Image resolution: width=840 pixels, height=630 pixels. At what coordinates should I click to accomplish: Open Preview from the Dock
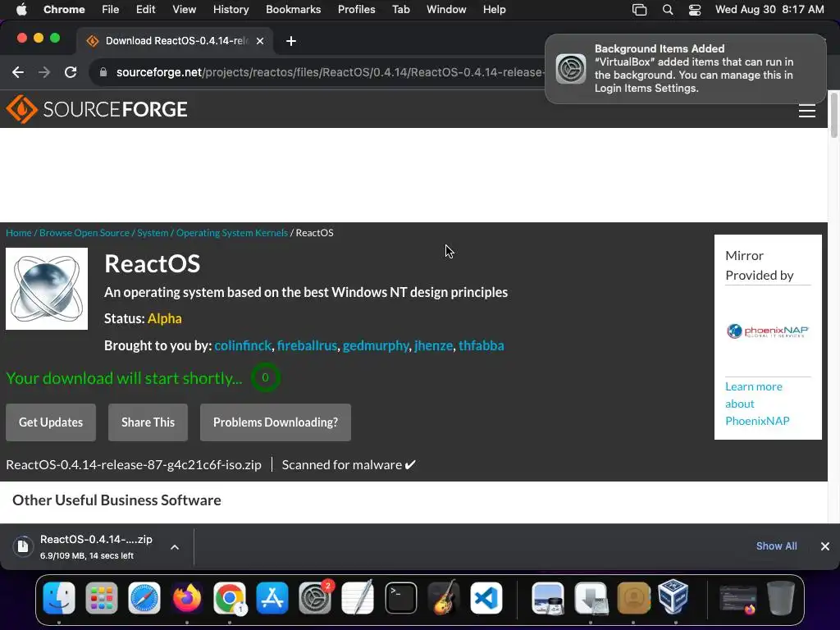547,598
